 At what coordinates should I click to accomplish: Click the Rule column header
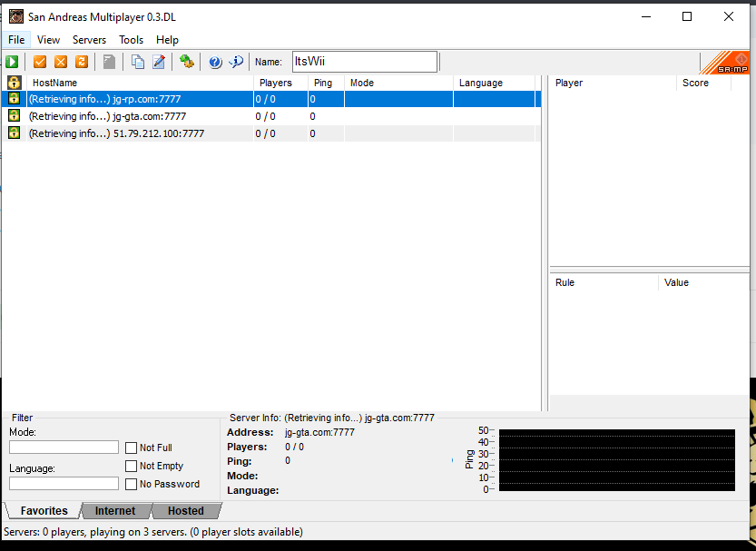(604, 282)
